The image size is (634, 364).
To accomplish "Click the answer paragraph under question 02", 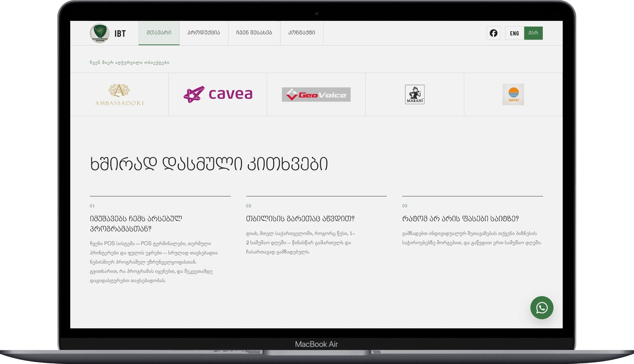I will tap(300, 242).
